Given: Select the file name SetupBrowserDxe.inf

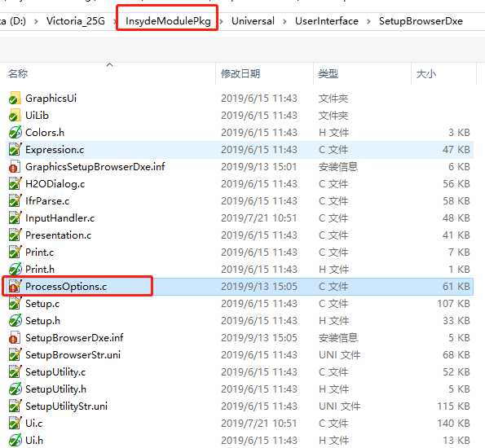Looking at the screenshot, I should point(74,337).
